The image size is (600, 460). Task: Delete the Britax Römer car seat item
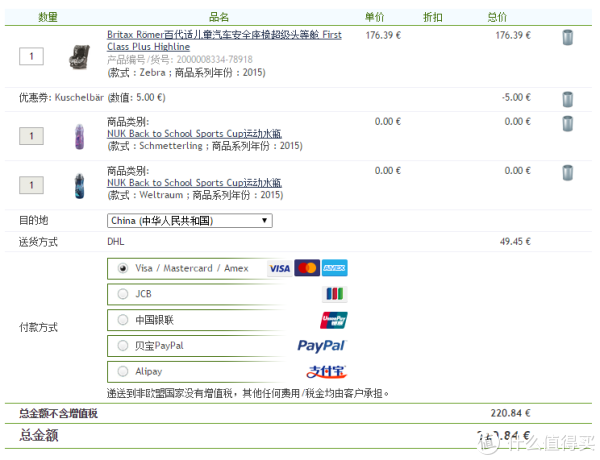point(567,38)
